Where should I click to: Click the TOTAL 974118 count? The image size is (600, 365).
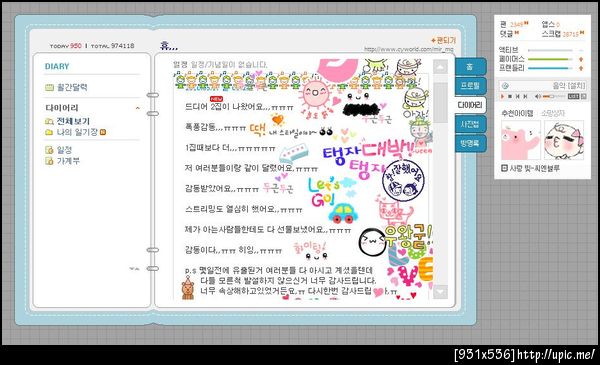tap(112, 46)
